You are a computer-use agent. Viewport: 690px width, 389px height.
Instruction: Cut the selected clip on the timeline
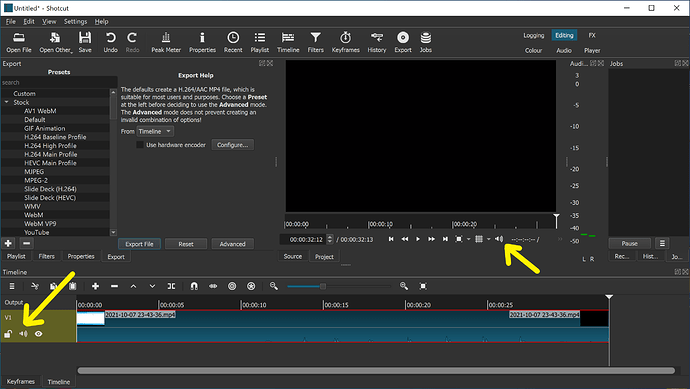pos(35,286)
